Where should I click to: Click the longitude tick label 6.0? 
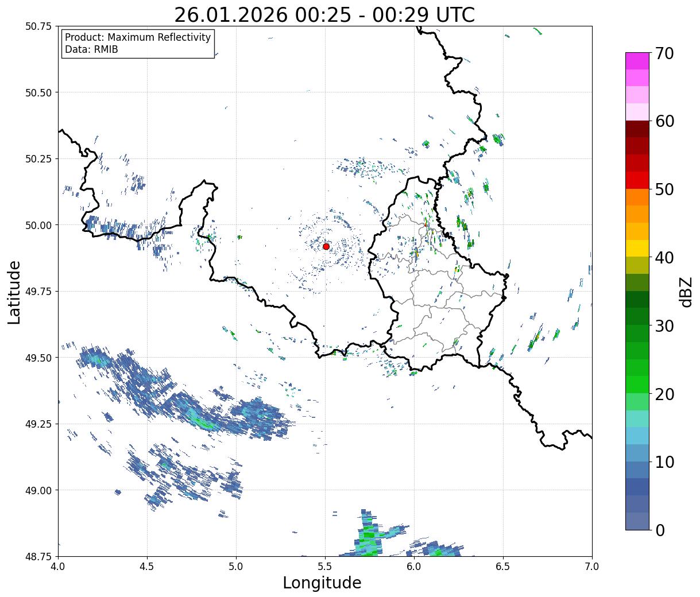pyautogui.click(x=414, y=567)
